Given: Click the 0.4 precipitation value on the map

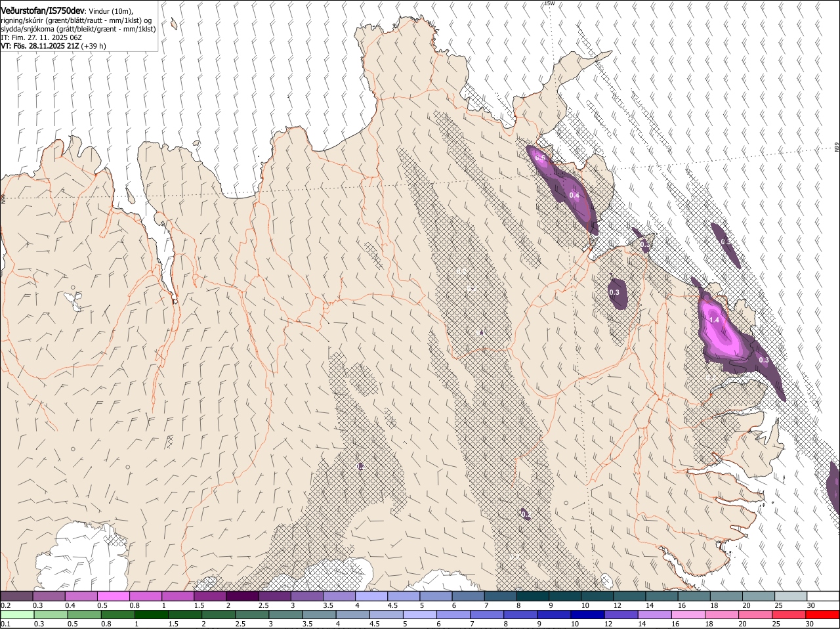Looking at the screenshot, I should 574,196.
